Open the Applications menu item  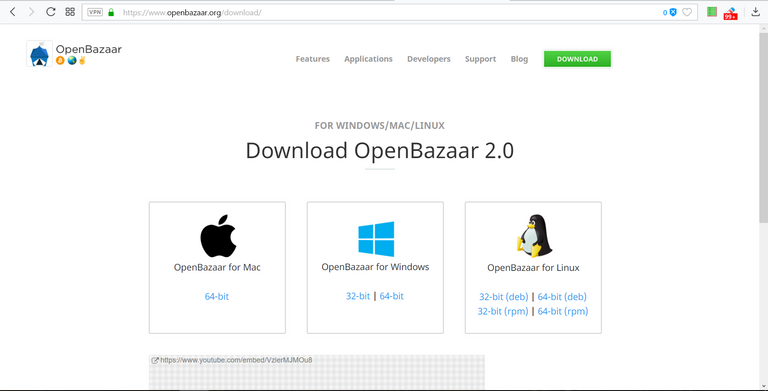[x=368, y=59]
